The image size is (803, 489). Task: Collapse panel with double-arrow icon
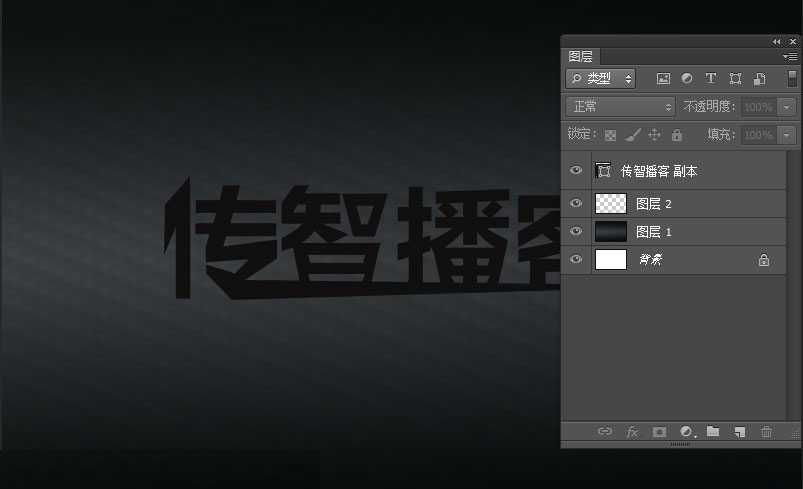pos(777,41)
